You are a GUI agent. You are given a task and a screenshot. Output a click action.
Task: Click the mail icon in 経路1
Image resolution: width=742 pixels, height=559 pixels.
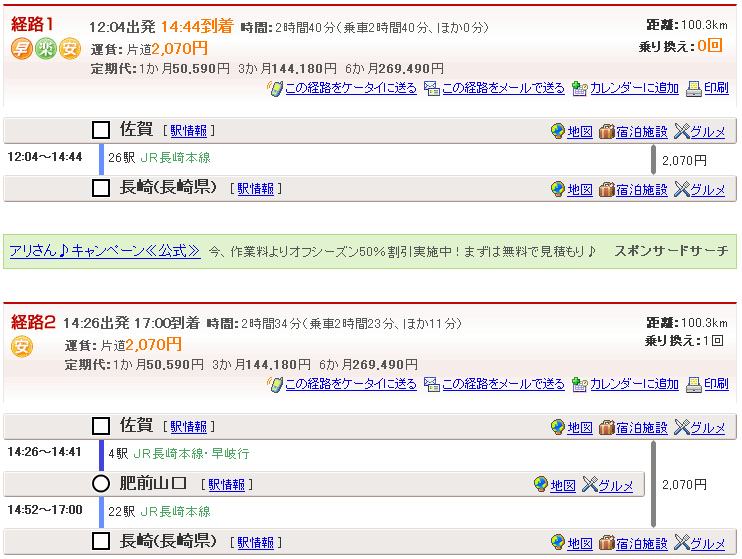432,88
